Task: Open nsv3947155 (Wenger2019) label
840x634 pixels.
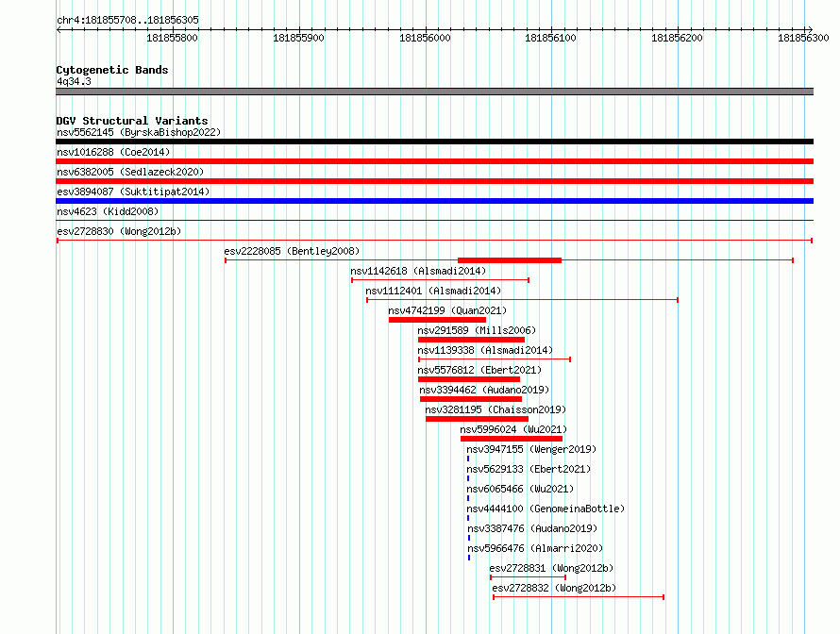Action: (530, 449)
